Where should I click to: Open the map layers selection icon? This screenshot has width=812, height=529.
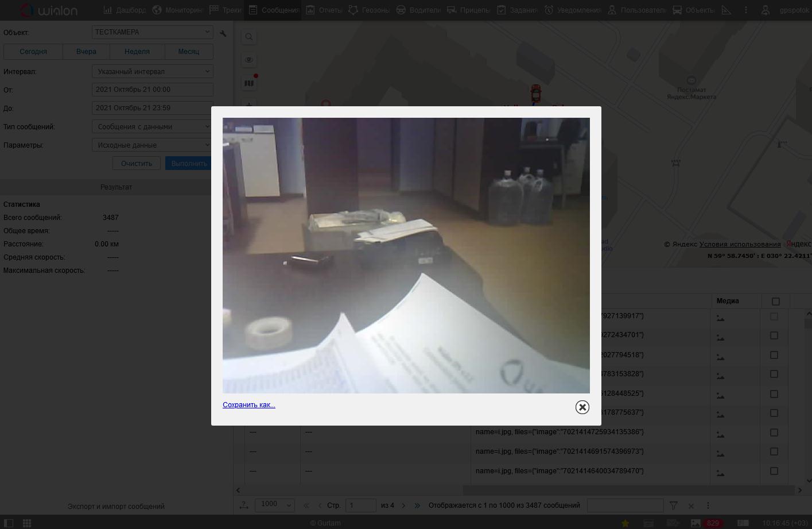click(x=249, y=83)
